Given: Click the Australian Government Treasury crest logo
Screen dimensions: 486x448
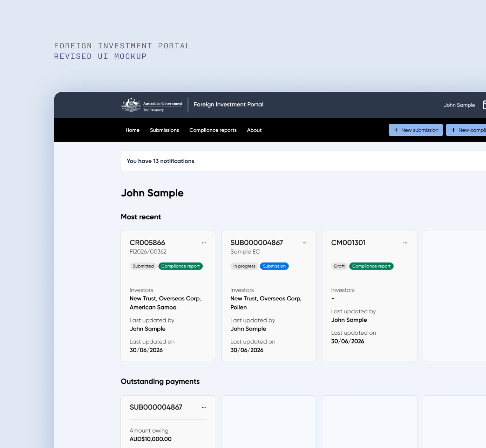Looking at the screenshot, I should click(152, 105).
